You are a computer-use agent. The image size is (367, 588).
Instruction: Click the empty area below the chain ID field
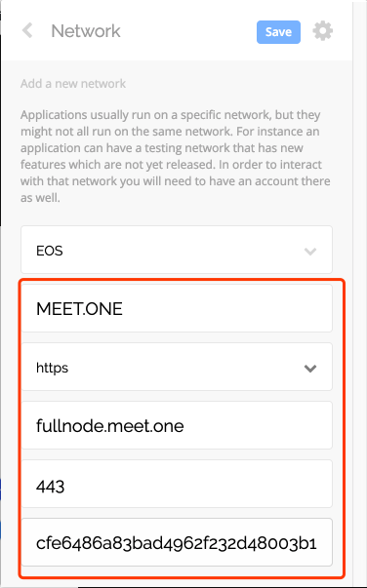pyautogui.click(x=177, y=583)
